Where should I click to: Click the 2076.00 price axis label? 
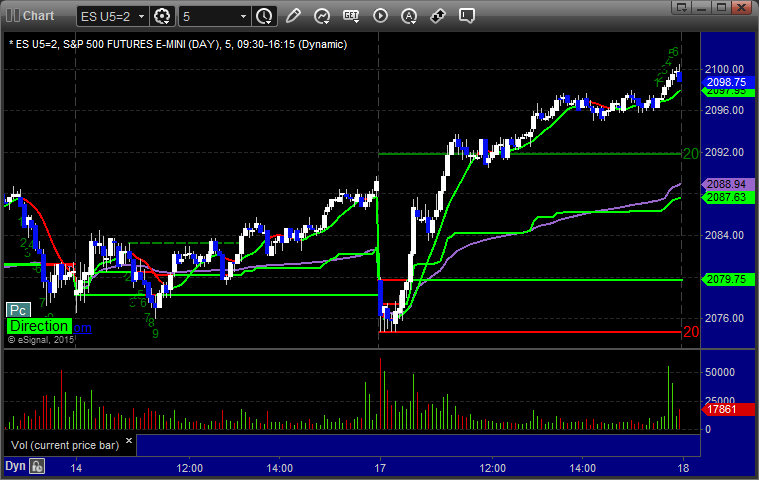pos(724,318)
